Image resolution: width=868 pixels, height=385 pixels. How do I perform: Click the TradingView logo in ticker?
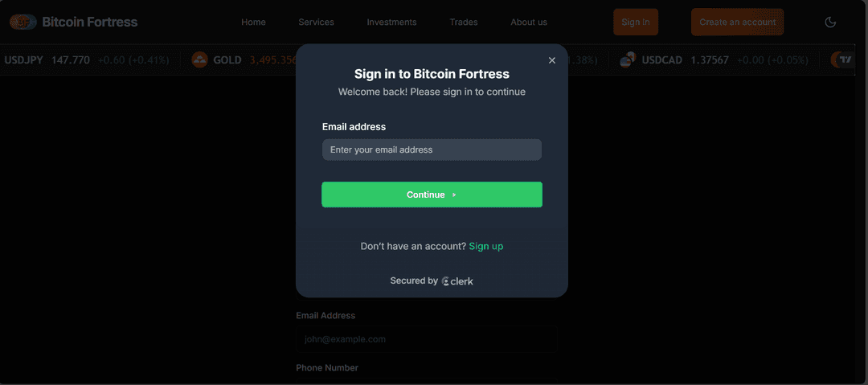coord(842,59)
